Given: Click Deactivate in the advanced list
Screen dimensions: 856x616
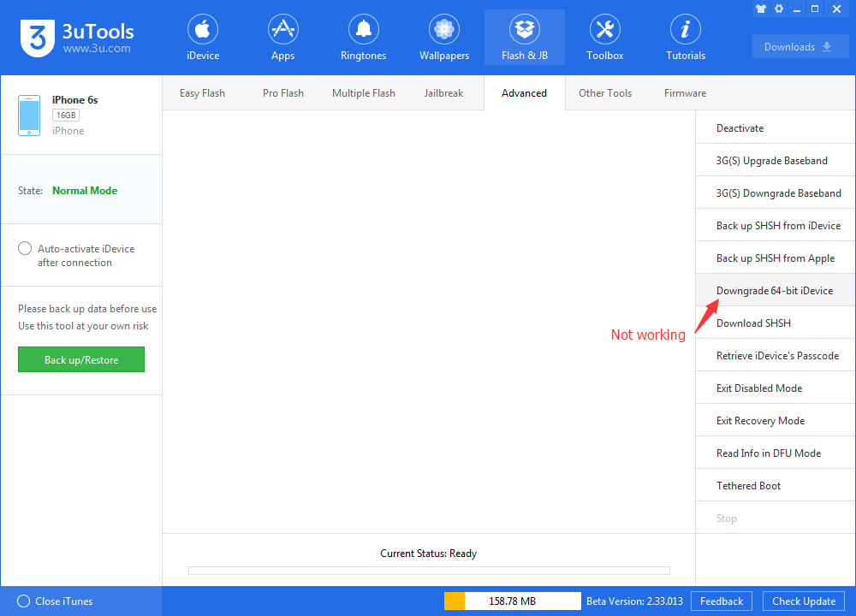Looking at the screenshot, I should coord(776,128).
